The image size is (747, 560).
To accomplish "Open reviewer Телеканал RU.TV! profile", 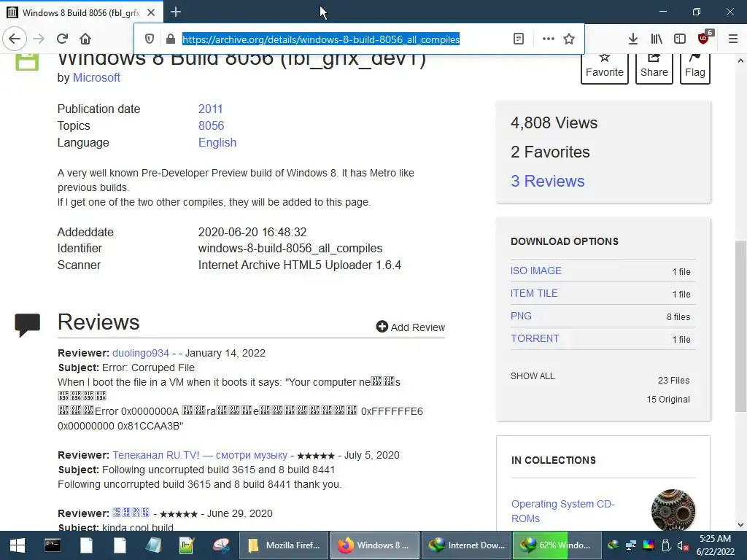I will 200,455.
